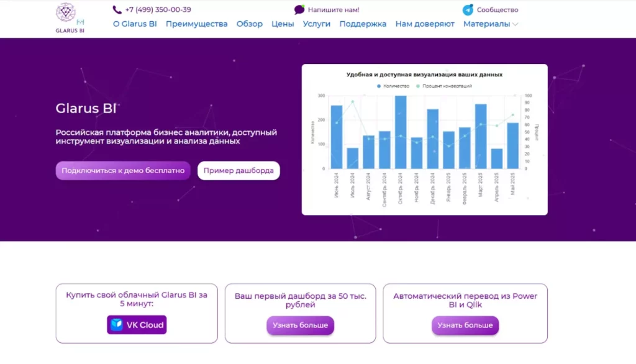
Task: Click the VK Cloud button
Action: (x=137, y=325)
